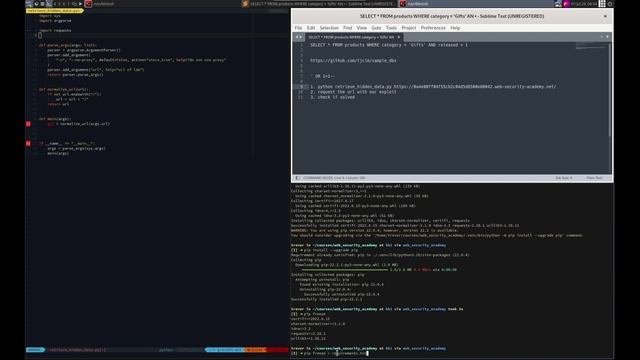Close the Sublime Text window
Viewport: 640px width, 360px height.
click(x=605, y=16)
